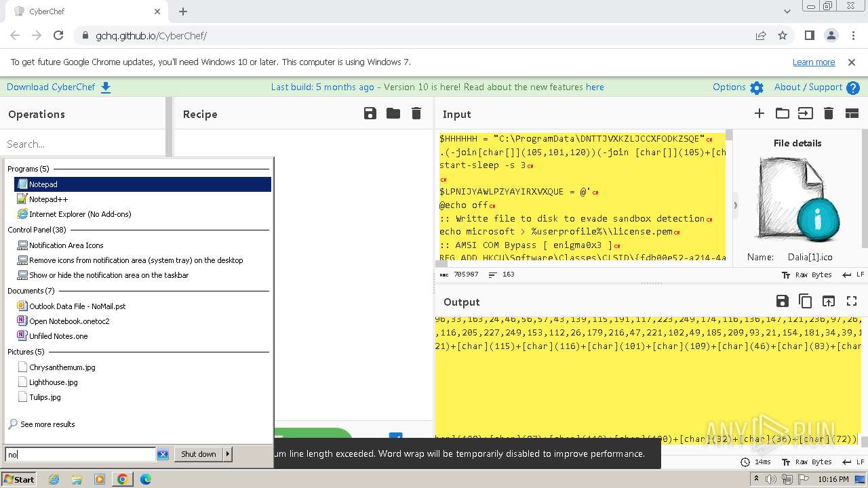This screenshot has width=868, height=488.
Task: Copy raw output to clipboard icon
Action: click(806, 301)
